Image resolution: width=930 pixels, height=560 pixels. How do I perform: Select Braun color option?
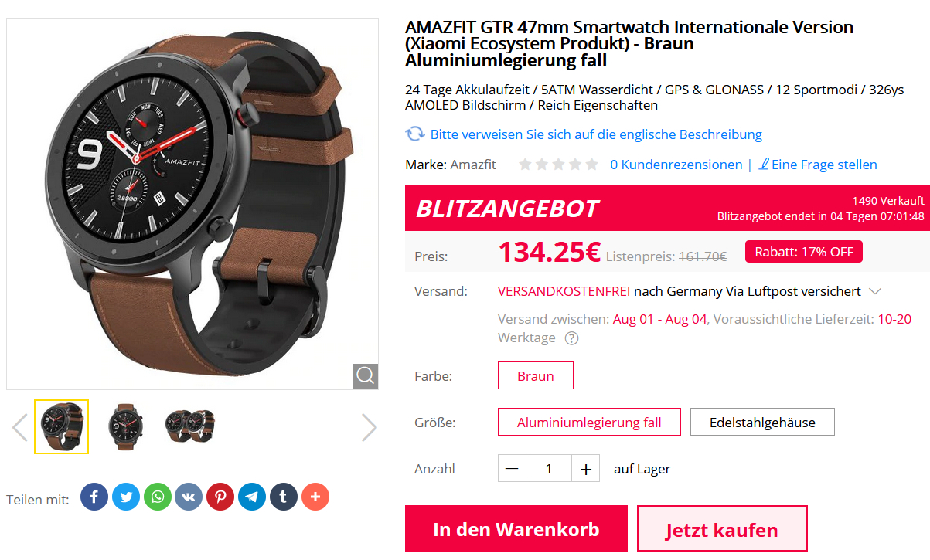[536, 376]
